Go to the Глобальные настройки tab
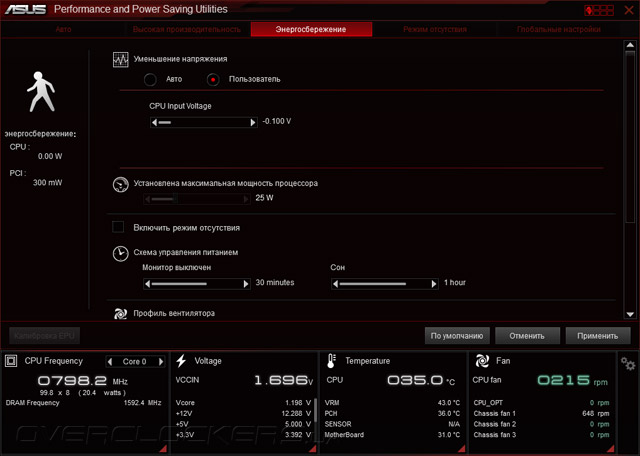This screenshot has height=456, width=640. point(558,29)
